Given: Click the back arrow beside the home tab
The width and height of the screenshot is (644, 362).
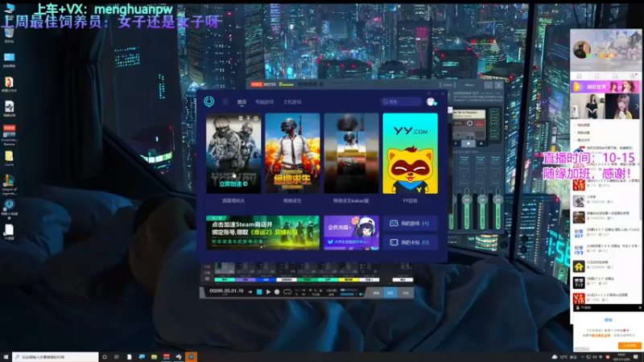Looking at the screenshot, I should point(225,102).
